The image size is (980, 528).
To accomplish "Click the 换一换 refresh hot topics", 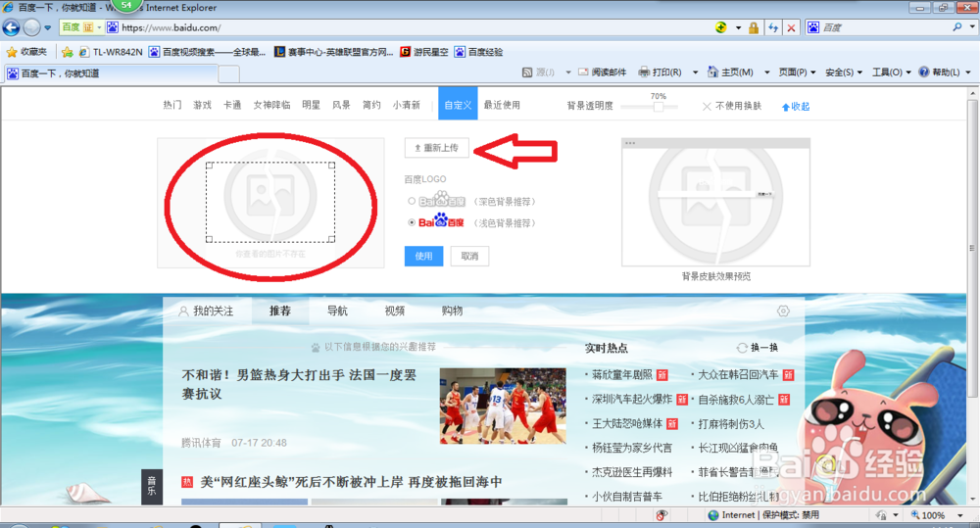I will point(758,348).
